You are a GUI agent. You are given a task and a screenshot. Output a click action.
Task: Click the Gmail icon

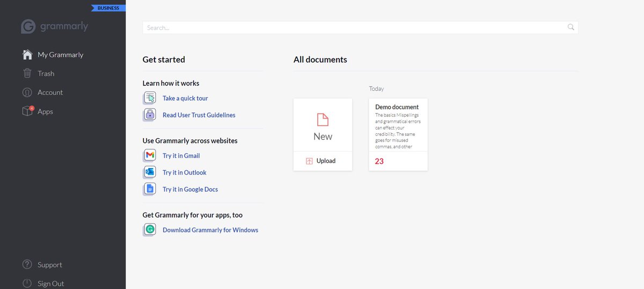(x=150, y=156)
